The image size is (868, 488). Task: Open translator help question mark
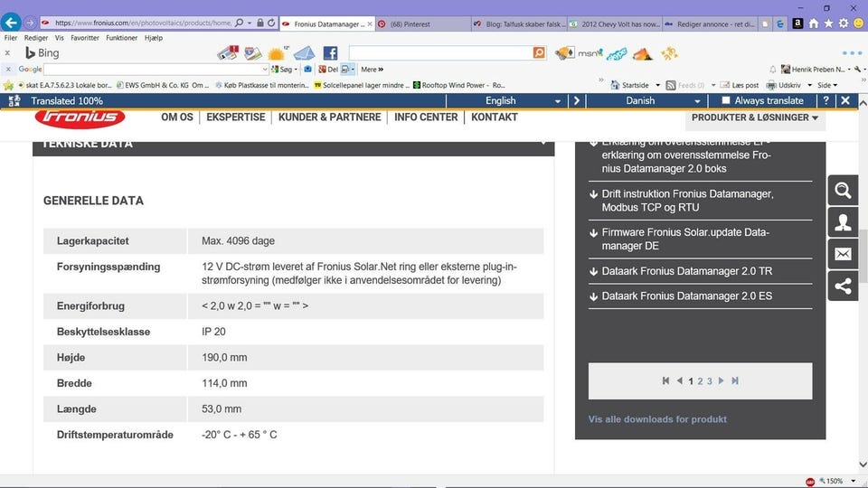826,100
